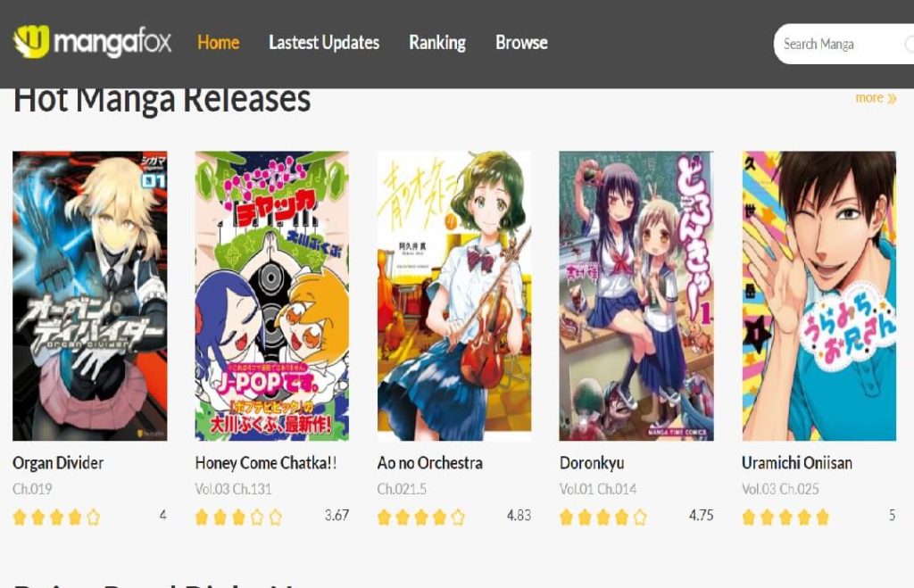Open the Browse menu item
914x588 pixels.
coord(521,43)
